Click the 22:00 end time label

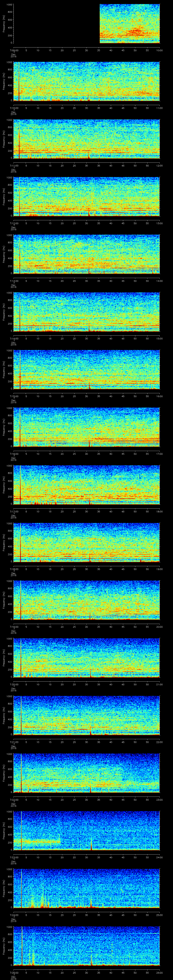click(x=160, y=742)
